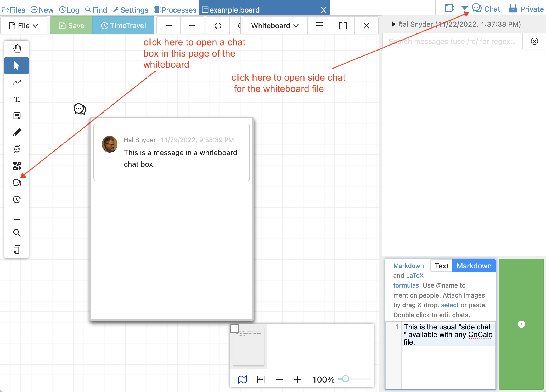Expand Hal Snyder collapsed chat thread
The height and width of the screenshot is (392, 546).
(393, 24)
